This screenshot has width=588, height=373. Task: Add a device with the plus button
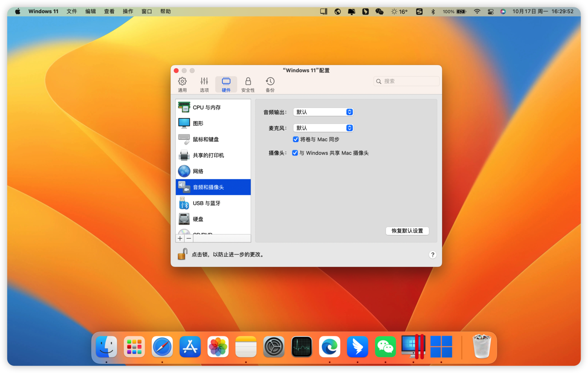(180, 238)
